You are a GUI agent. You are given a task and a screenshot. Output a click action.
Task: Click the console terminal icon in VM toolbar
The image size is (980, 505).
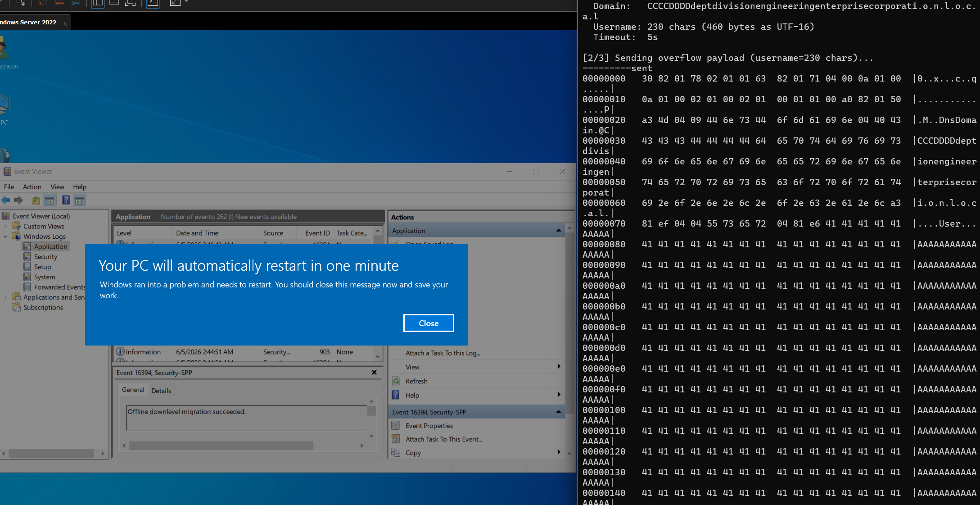tap(153, 3)
